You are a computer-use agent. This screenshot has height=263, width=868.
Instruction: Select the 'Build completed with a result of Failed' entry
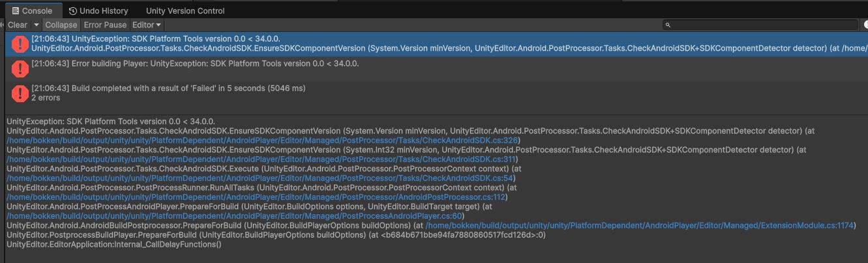(x=434, y=93)
